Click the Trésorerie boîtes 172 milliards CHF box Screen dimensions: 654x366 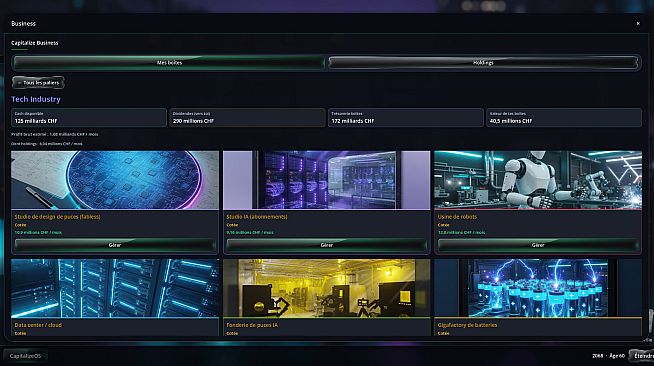[x=406, y=118]
